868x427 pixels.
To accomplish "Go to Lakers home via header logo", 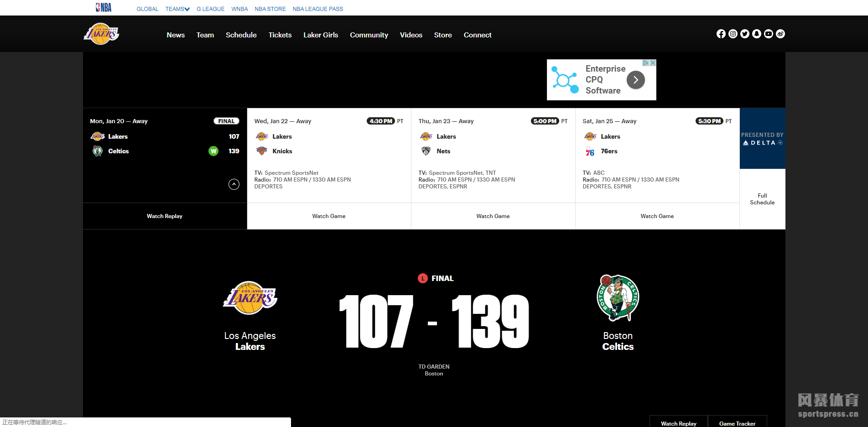I will point(101,34).
